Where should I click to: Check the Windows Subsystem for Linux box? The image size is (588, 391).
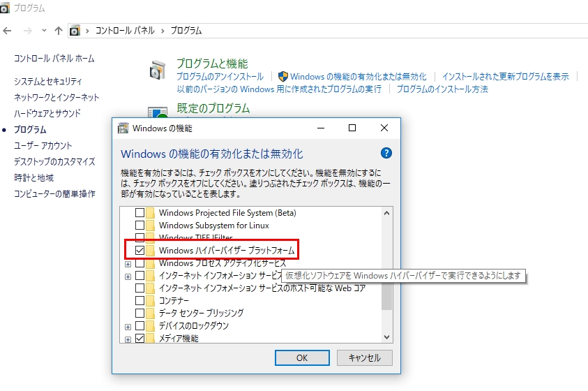click(140, 225)
